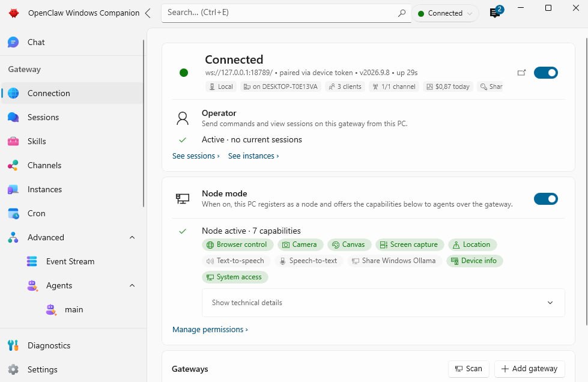Image resolution: width=588 pixels, height=382 pixels.
Task: Toggle the Location capability chip
Action: pos(472,244)
